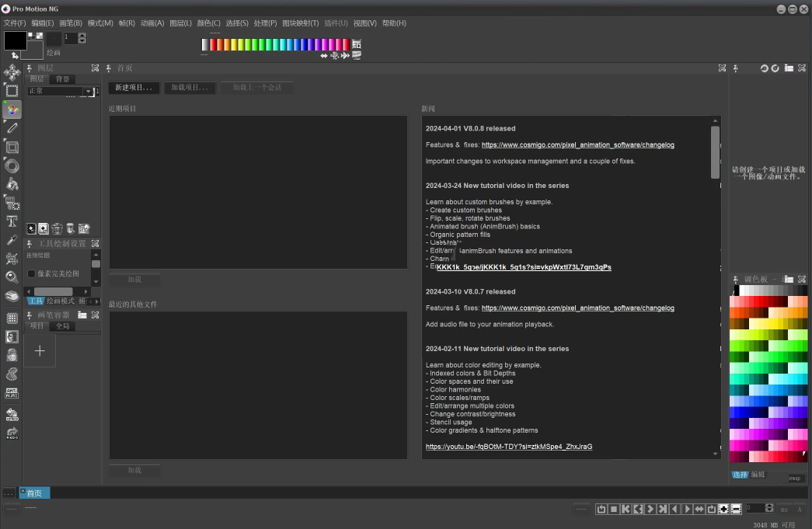Swap foreground and background colors

(15, 55)
